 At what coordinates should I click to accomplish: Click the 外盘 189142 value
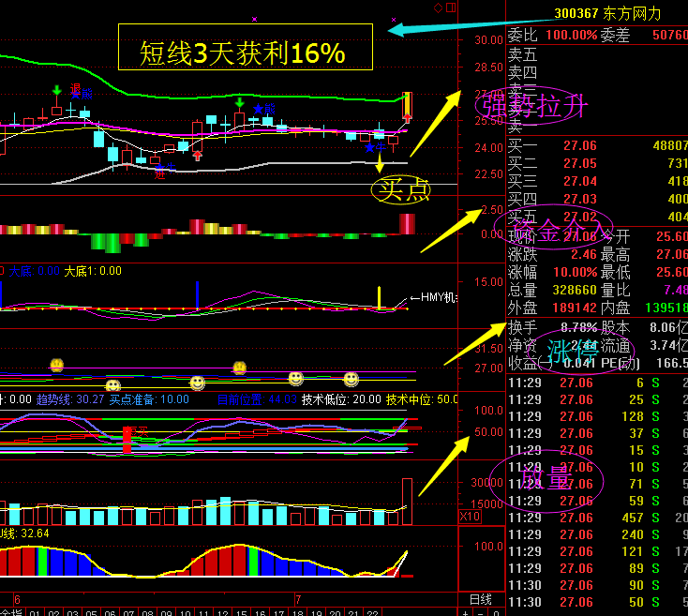(575, 308)
